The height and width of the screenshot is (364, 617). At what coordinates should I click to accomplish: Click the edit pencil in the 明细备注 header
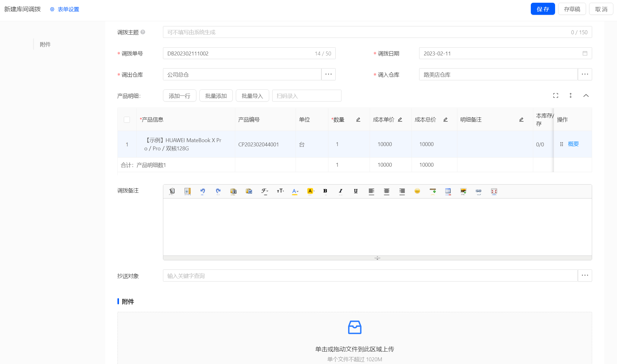click(521, 120)
